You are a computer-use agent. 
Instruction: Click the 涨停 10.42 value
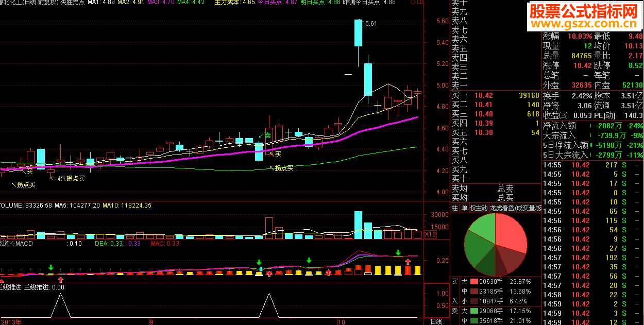[583, 66]
